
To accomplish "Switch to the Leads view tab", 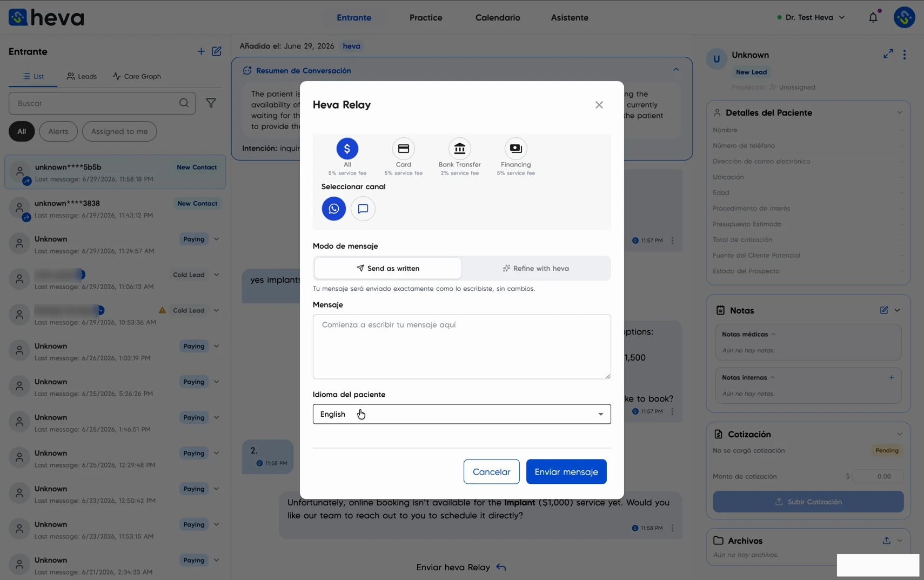I will [x=82, y=76].
